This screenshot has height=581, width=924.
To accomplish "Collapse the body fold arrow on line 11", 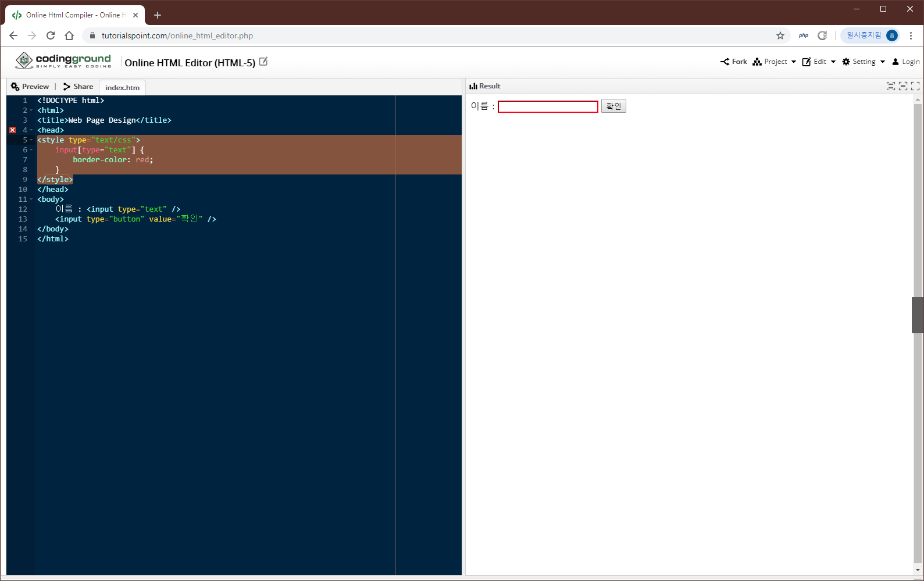I will click(x=31, y=199).
